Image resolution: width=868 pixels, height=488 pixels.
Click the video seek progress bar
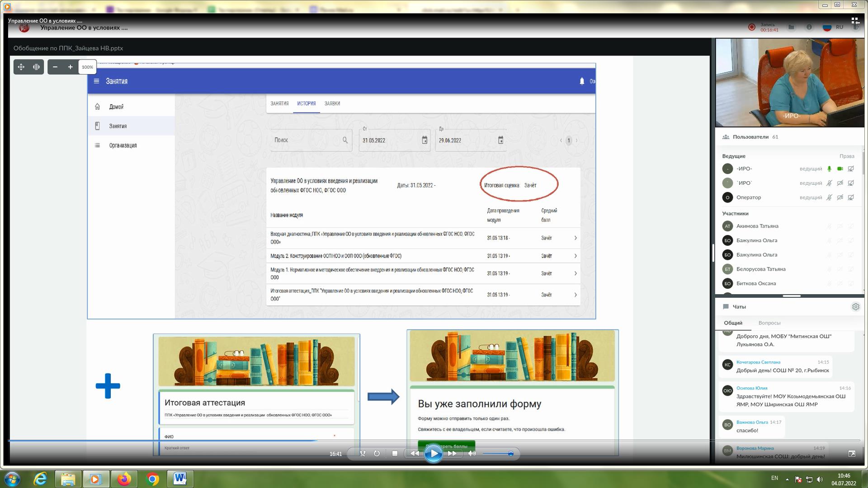pos(434,440)
